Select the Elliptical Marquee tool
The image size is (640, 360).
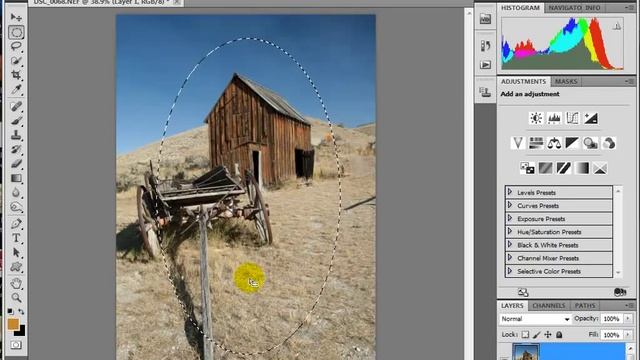click(x=16, y=32)
